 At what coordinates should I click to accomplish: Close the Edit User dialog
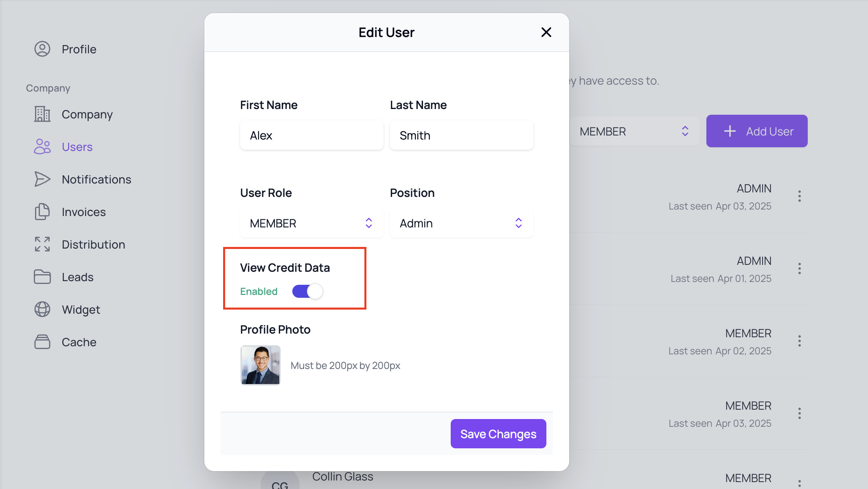[x=546, y=32]
